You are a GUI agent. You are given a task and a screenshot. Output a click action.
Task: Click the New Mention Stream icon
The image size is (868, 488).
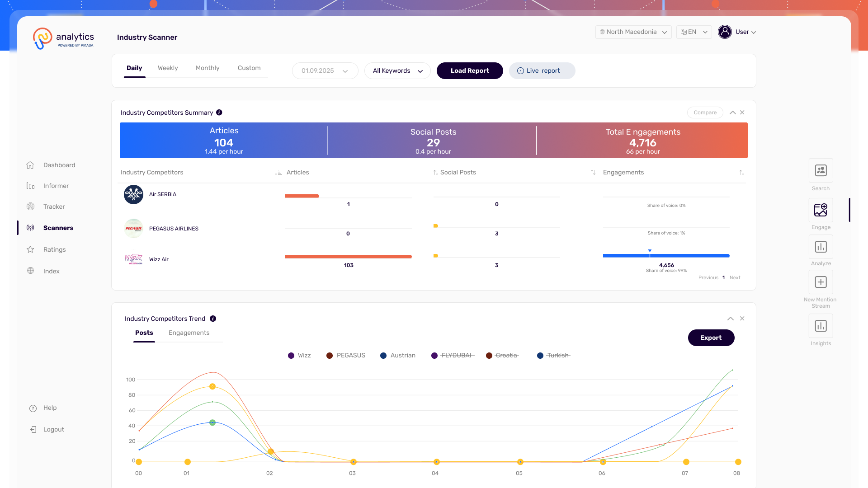point(821,282)
